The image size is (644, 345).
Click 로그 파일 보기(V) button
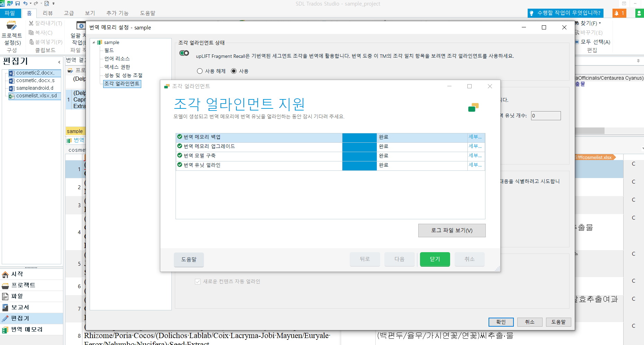pyautogui.click(x=452, y=230)
